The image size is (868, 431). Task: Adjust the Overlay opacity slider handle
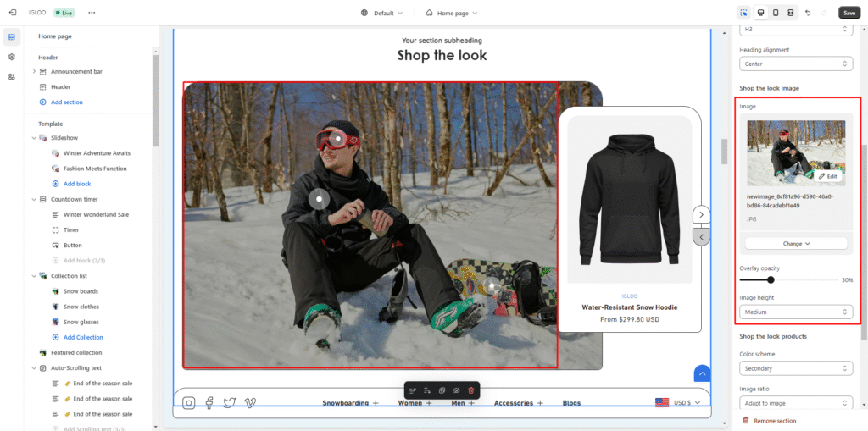tap(771, 279)
